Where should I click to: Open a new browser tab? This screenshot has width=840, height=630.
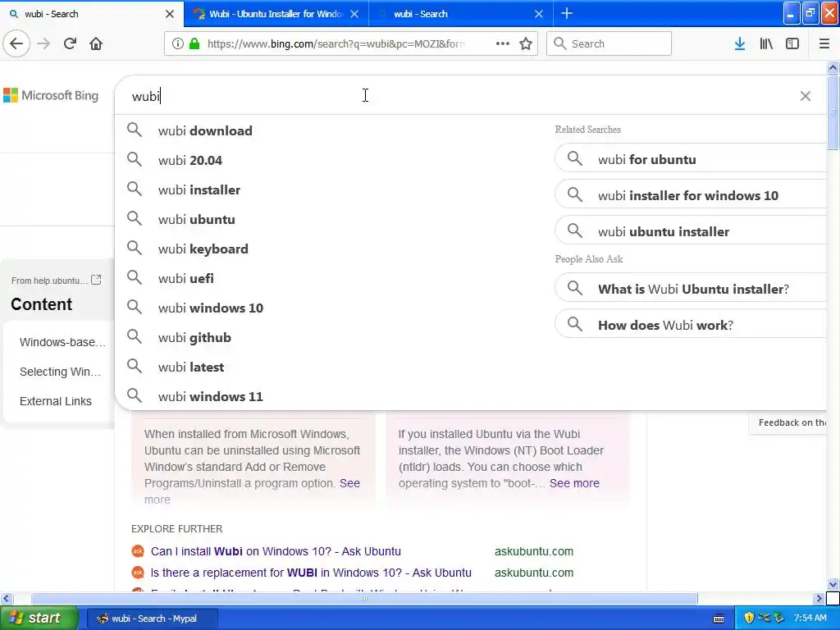coord(567,13)
